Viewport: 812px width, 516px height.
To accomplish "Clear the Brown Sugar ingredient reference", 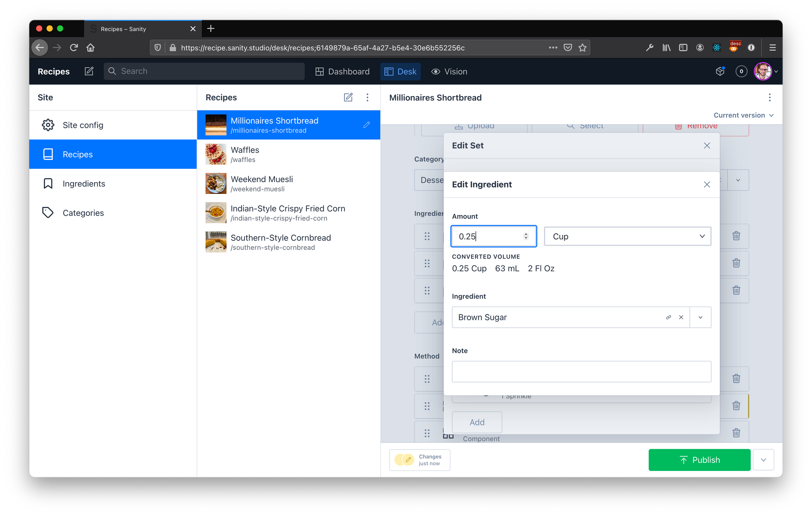I will click(681, 317).
